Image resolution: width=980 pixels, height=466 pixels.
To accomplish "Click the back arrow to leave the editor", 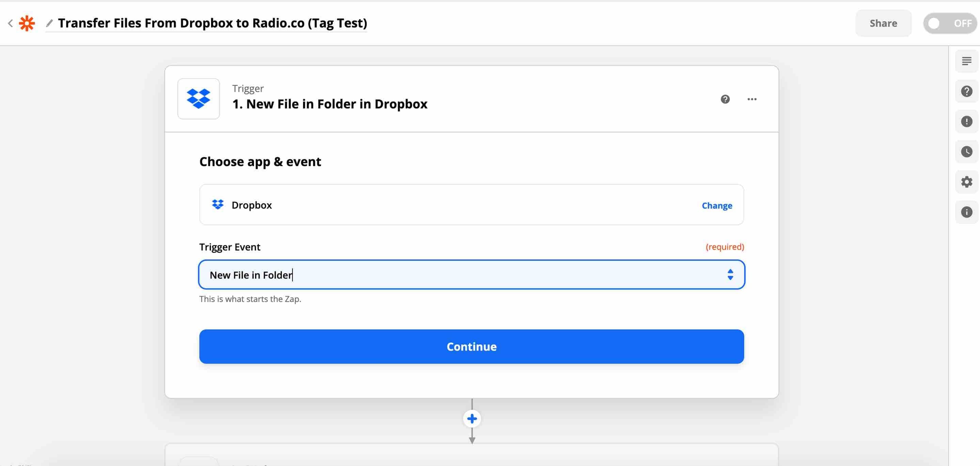I will (x=10, y=23).
